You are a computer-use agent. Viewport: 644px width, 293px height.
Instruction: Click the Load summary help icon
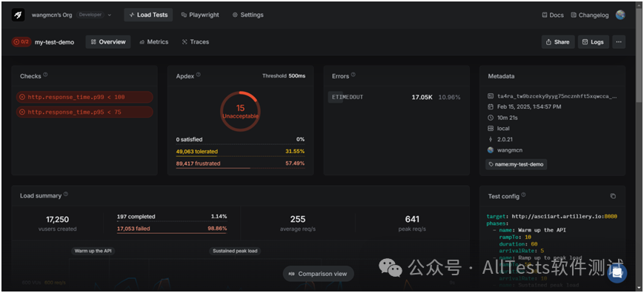tap(66, 195)
